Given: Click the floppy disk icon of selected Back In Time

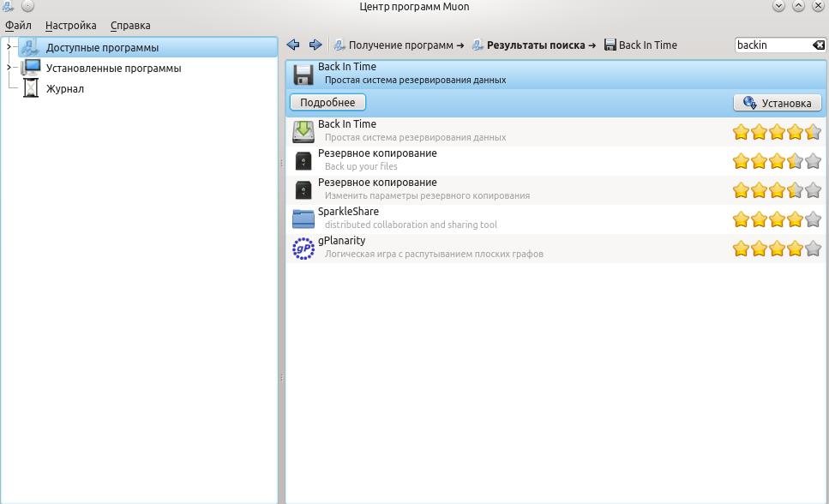Looking at the screenshot, I should (303, 75).
